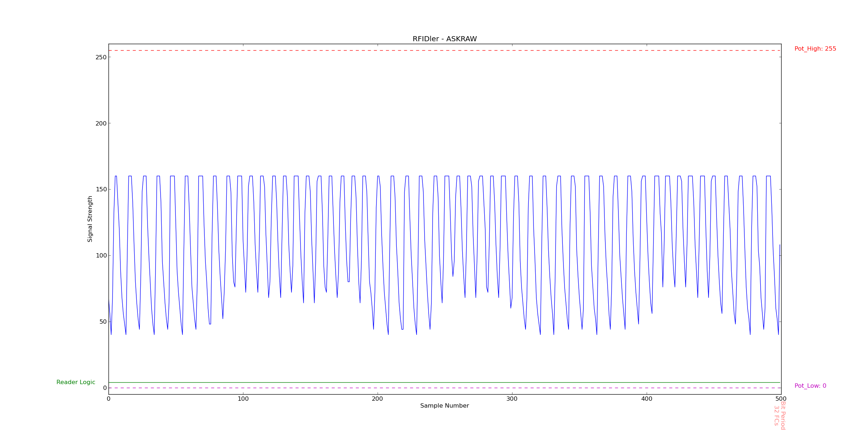Screen dimensions: 868x438
Task: Click x-axis tick value 400
Action: click(x=647, y=399)
